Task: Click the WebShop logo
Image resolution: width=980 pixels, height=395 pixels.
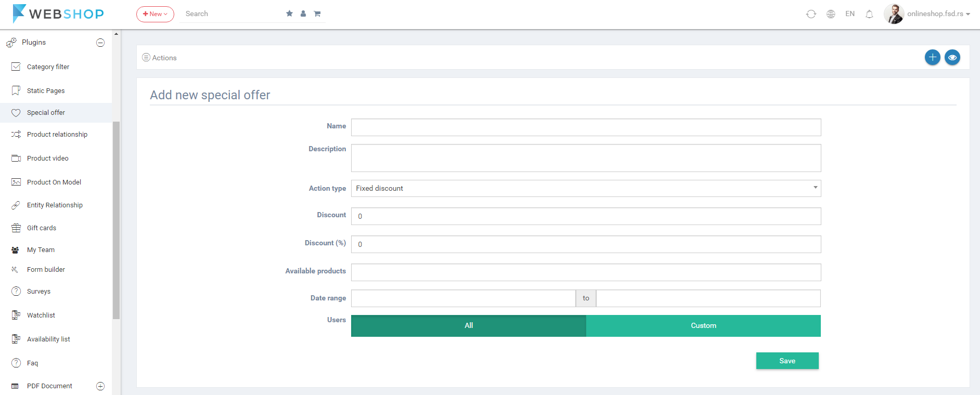Action: (x=58, y=14)
